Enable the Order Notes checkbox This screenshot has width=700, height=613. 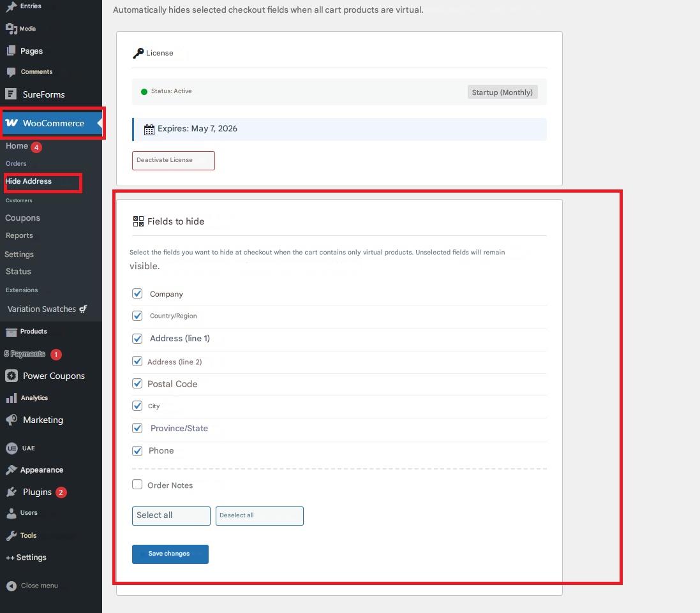137,484
